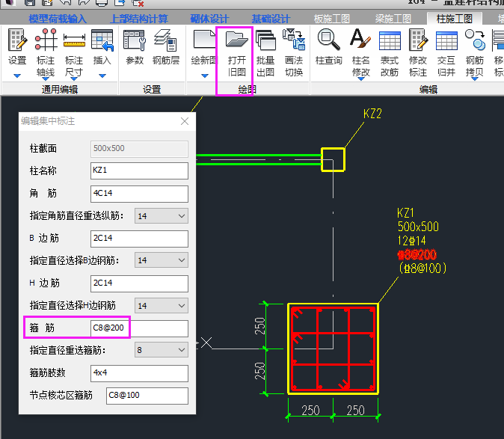Open 指定直径选择H边钢筋 dropdown
The width and height of the screenshot is (504, 439).
tap(162, 306)
